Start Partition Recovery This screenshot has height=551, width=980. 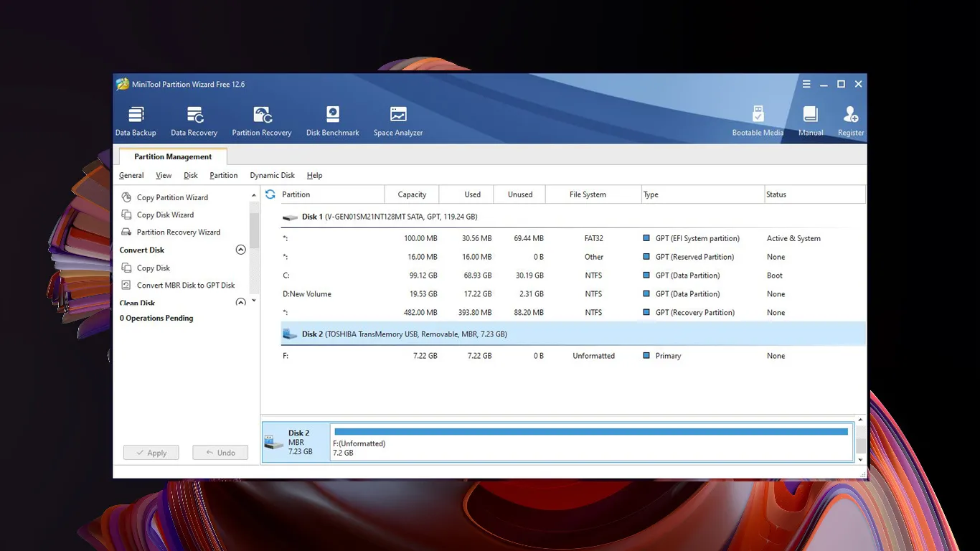point(261,119)
